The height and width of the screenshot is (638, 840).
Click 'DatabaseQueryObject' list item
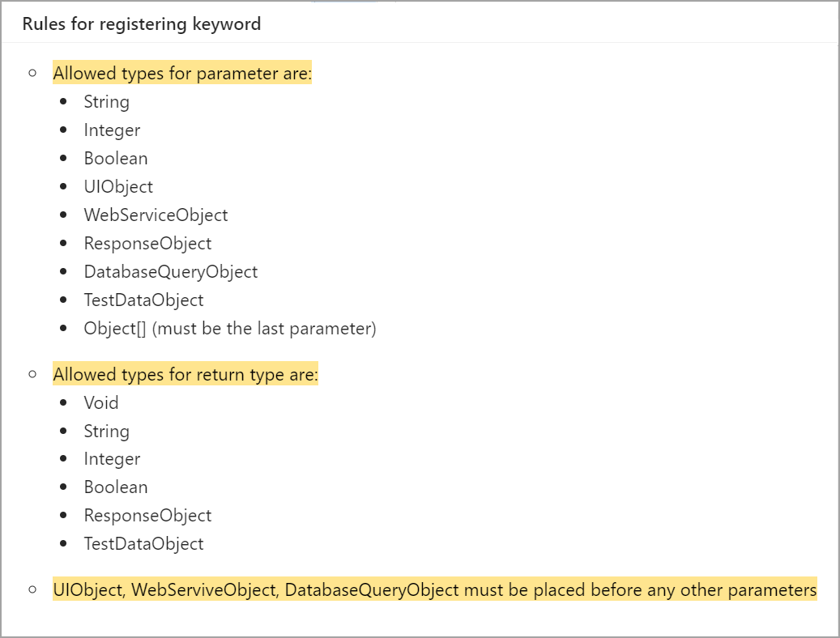(x=171, y=271)
